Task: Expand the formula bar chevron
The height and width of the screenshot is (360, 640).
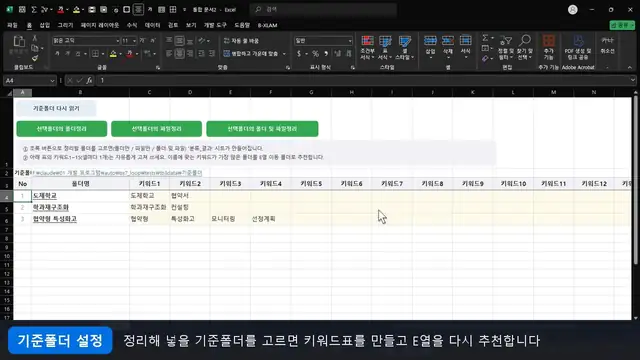Action: [632, 80]
